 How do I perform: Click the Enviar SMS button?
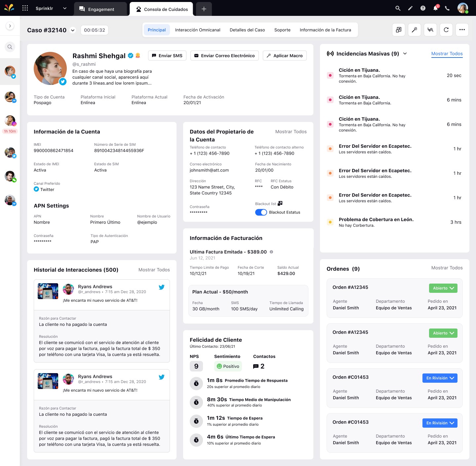(x=167, y=56)
